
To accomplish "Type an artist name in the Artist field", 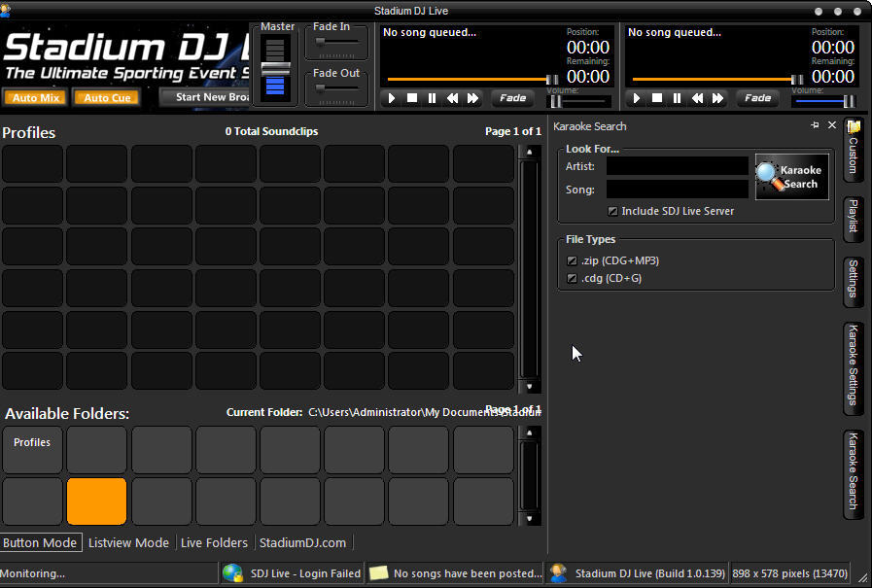I will (x=677, y=166).
